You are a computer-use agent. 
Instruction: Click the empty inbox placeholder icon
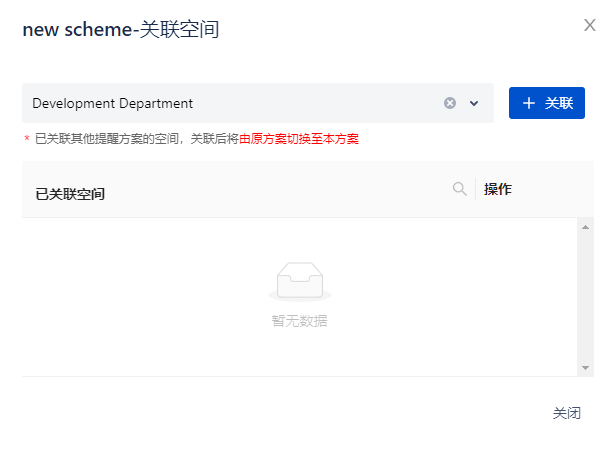[x=299, y=284]
